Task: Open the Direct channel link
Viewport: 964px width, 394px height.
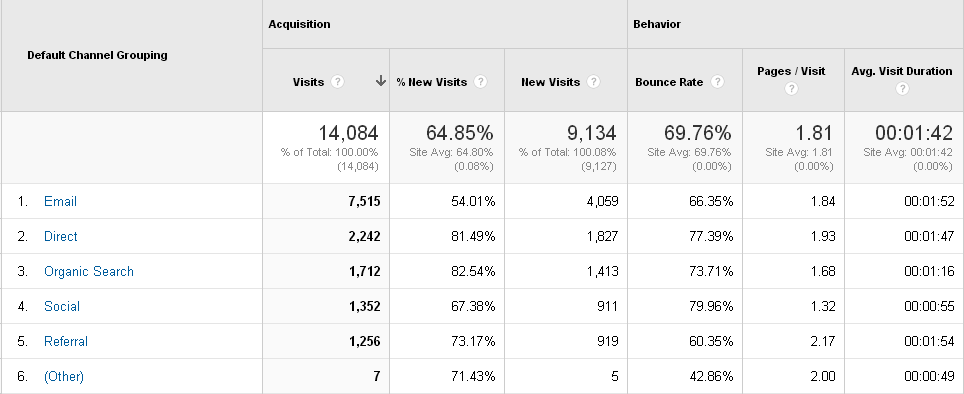Action: (61, 237)
